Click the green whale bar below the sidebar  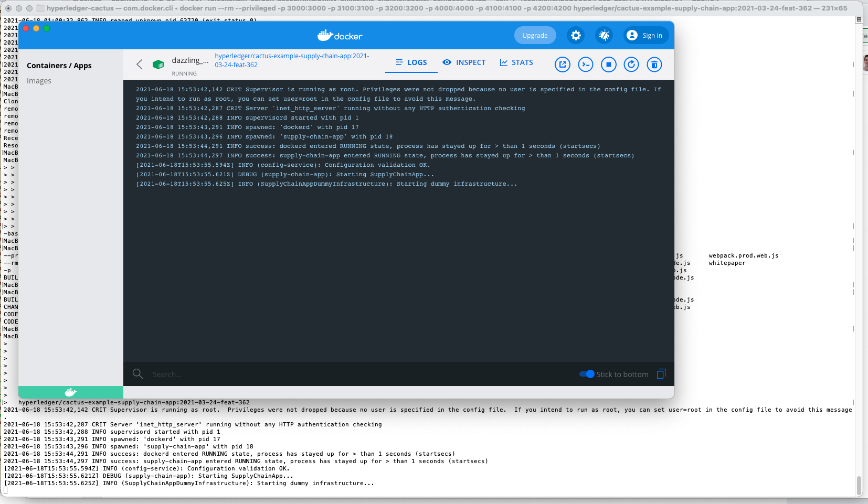(71, 392)
